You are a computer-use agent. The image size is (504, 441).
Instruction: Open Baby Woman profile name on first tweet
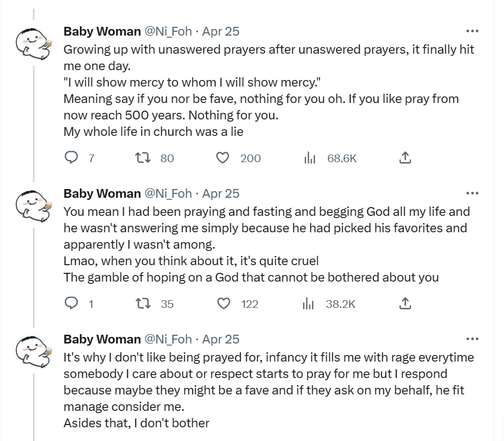[102, 31]
